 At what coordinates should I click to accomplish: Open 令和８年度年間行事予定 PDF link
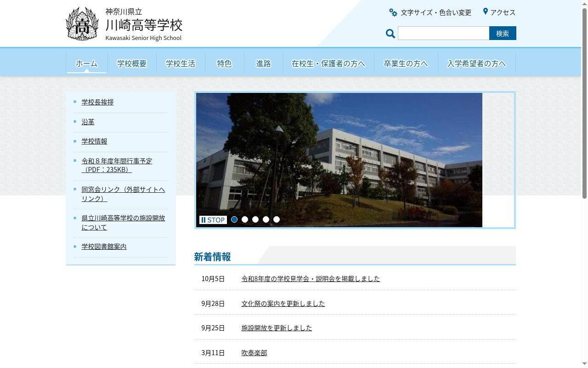coord(117,165)
